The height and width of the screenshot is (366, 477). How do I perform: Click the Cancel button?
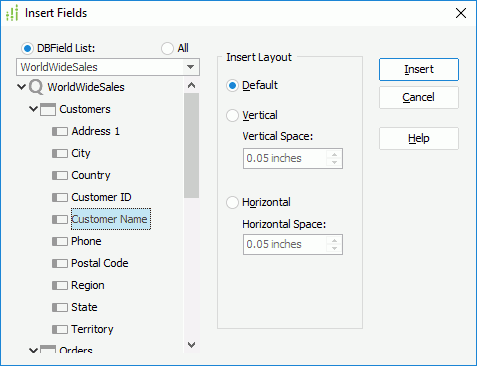[419, 97]
